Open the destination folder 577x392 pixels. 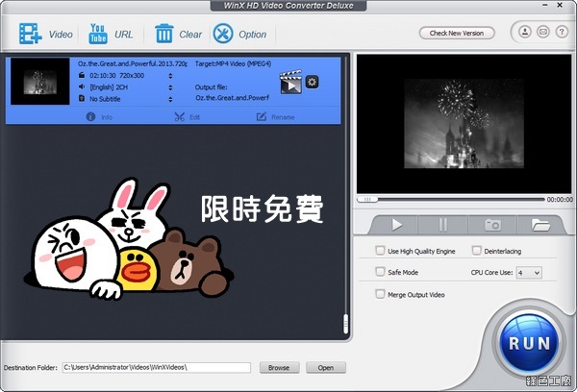(326, 367)
